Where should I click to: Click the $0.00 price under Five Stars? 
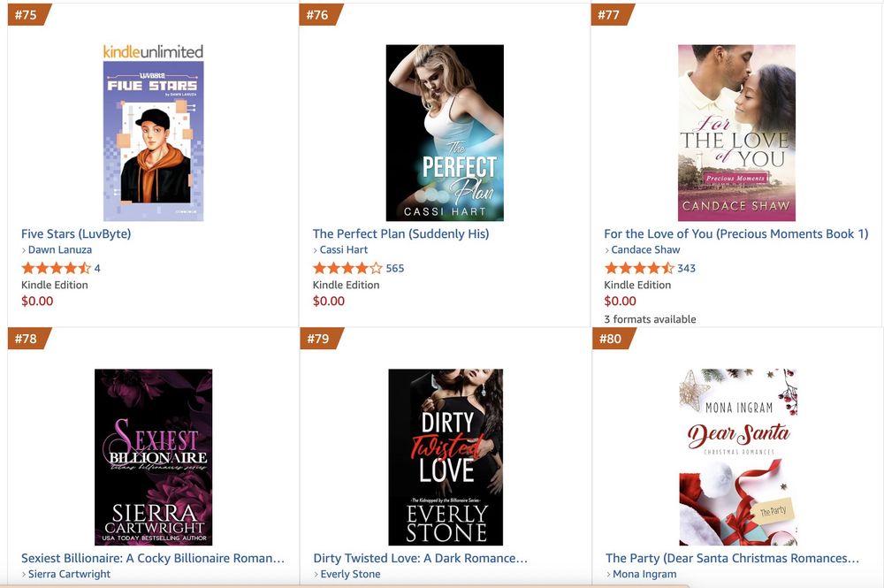pyautogui.click(x=37, y=301)
